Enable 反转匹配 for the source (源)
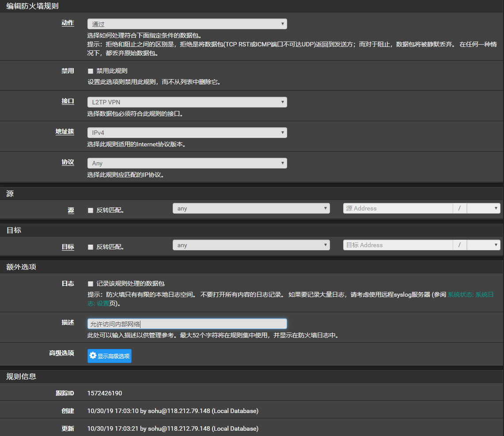Viewport: 504px width, 436px height. point(91,210)
